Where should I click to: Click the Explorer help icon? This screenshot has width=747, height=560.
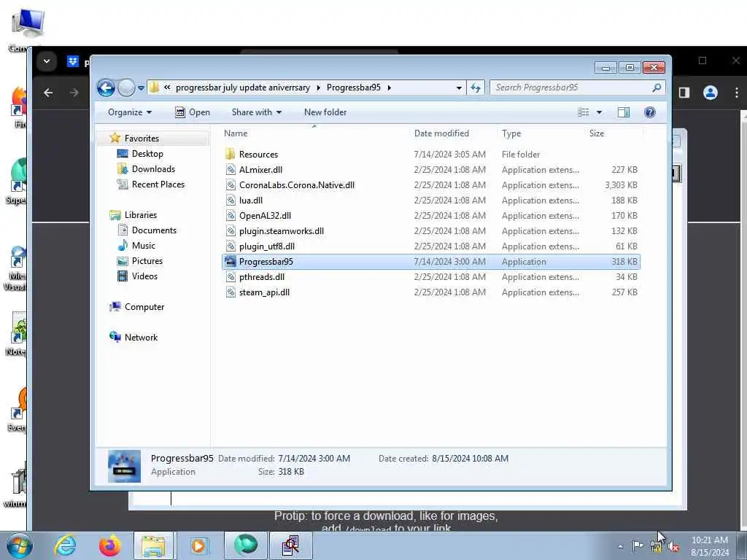click(650, 112)
